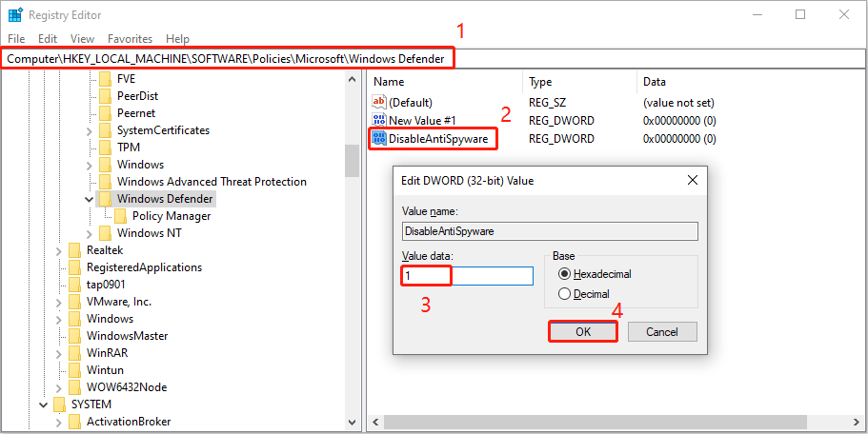Expand the Realtek key
Image resolution: width=868 pixels, height=434 pixels.
click(x=59, y=250)
